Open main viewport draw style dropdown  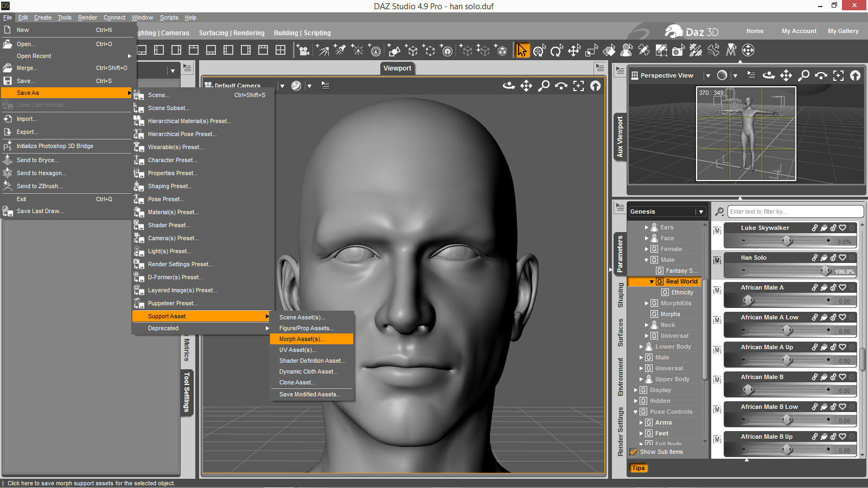[x=309, y=86]
